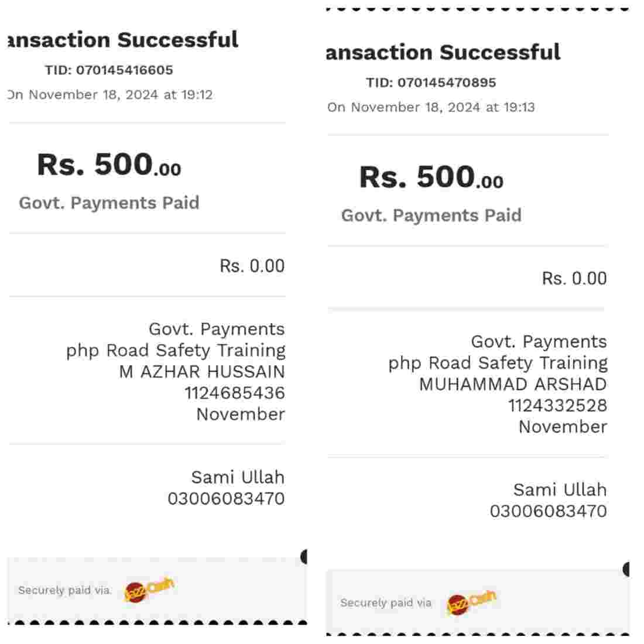Click the date stamped 19:13
The image size is (644, 644).
pos(431,107)
